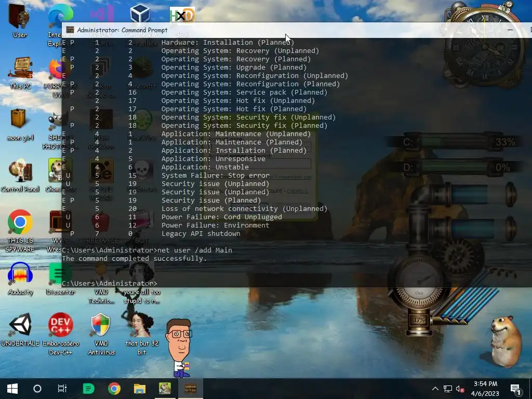This screenshot has width=532, height=399.
Task: Open the HxD hex editor icon
Action: pos(182,15)
